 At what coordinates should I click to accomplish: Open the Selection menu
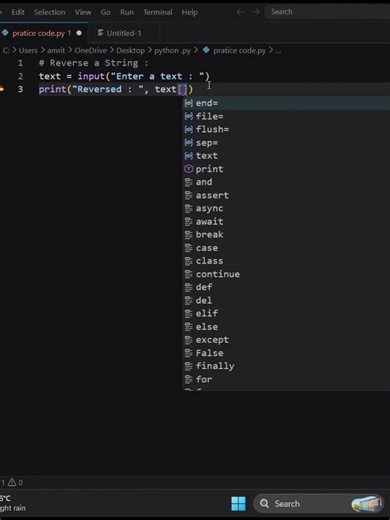[50, 12]
